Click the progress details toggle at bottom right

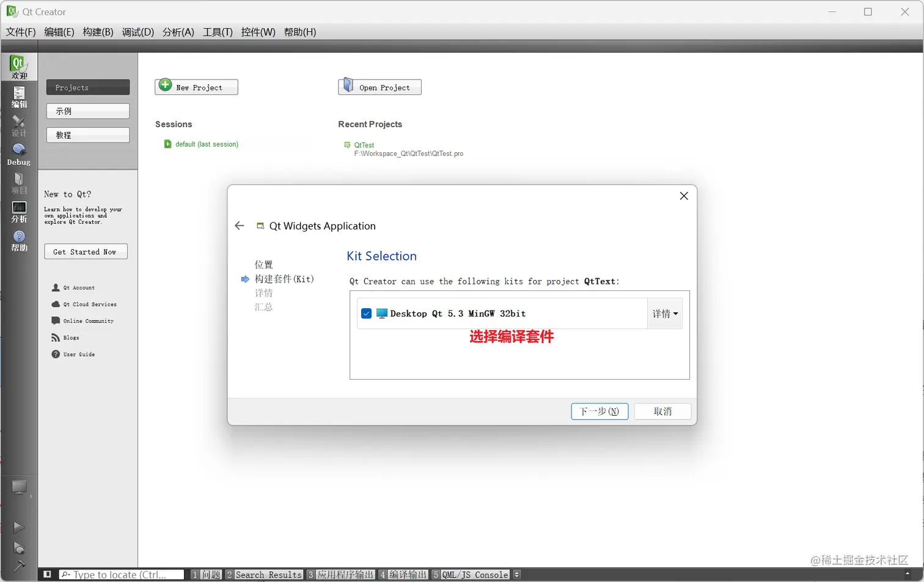coord(908,574)
